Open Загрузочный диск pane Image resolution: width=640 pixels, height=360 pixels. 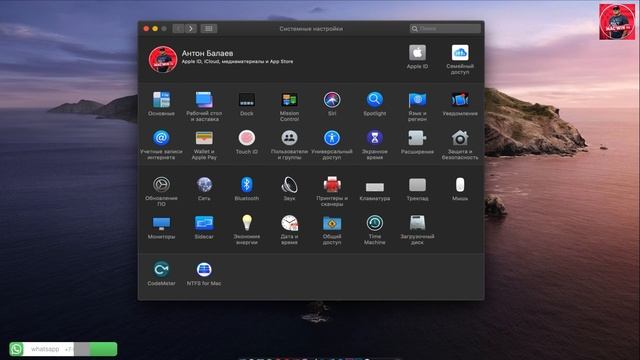(417, 223)
